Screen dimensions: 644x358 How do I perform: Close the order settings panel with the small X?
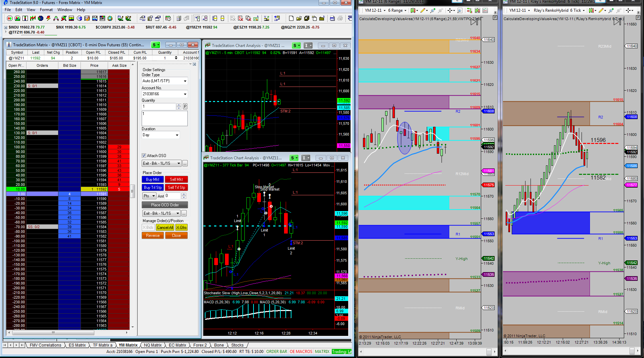pos(194,64)
